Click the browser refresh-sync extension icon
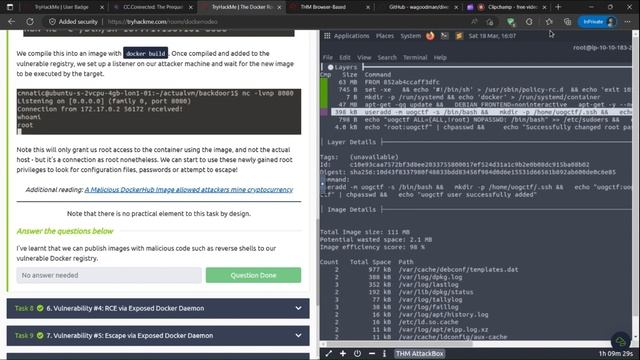This screenshot has width=640, height=360. tap(529, 22)
